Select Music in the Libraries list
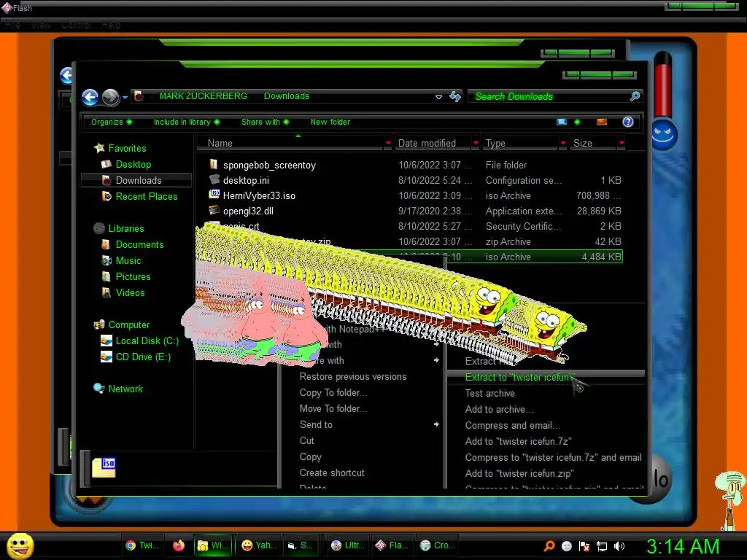 [128, 260]
